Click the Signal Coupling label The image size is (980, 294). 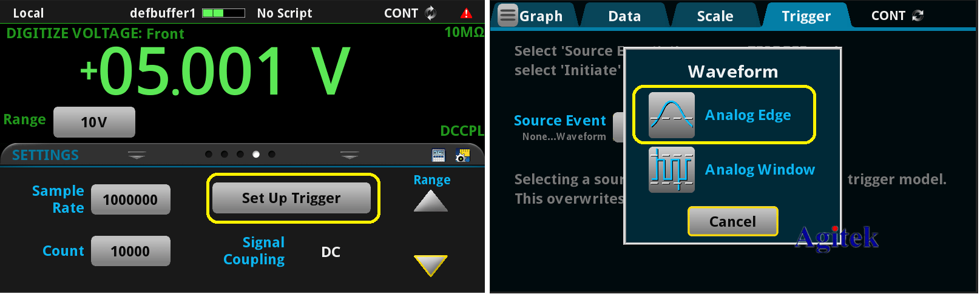tap(254, 251)
